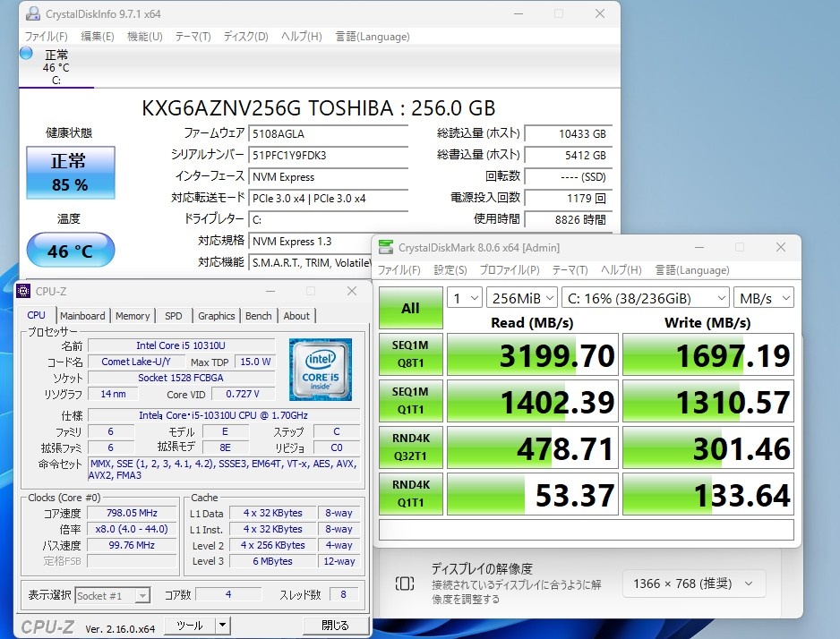Click the 閉じる button in CPU-Z
This screenshot has width=840, height=639.
coord(335,625)
